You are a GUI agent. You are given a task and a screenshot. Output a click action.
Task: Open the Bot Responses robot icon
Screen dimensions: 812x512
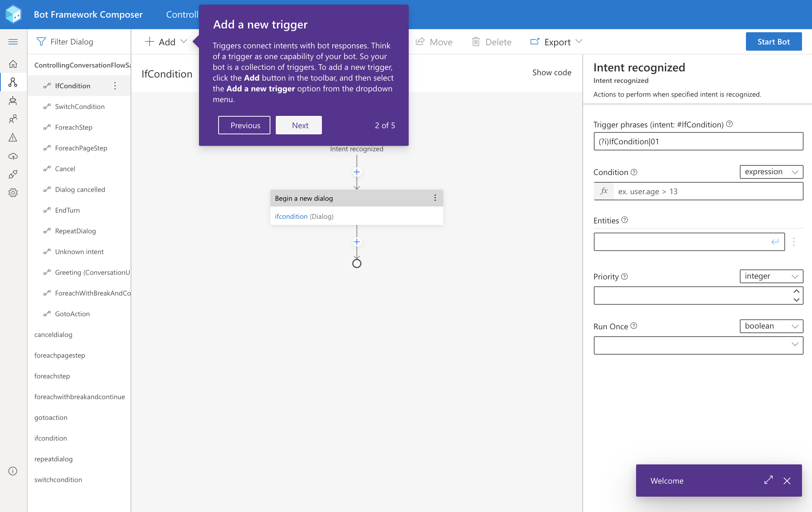pyautogui.click(x=13, y=101)
